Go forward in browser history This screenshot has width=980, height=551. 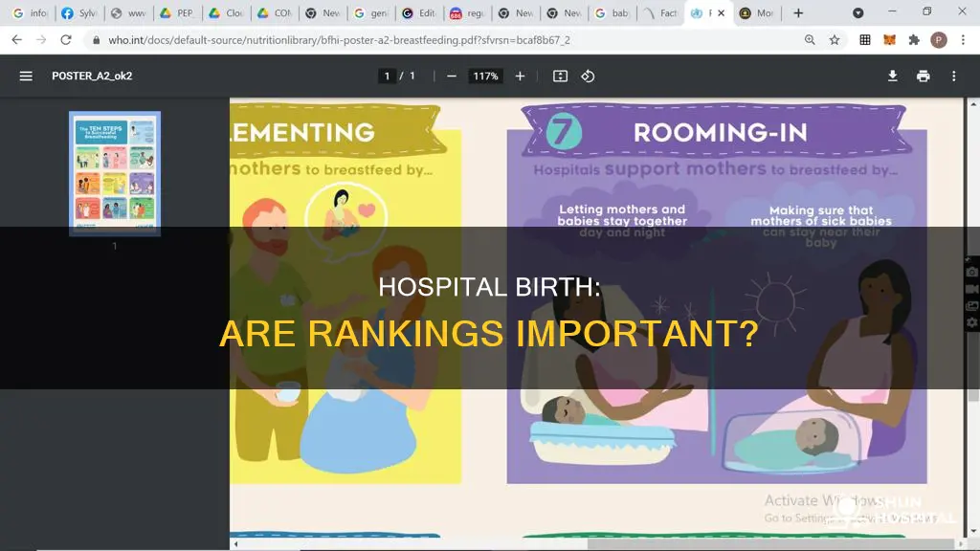[41, 40]
